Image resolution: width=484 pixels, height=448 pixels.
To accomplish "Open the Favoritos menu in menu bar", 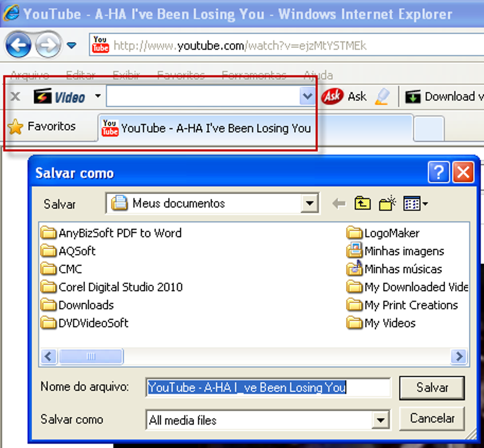I will tap(181, 75).
